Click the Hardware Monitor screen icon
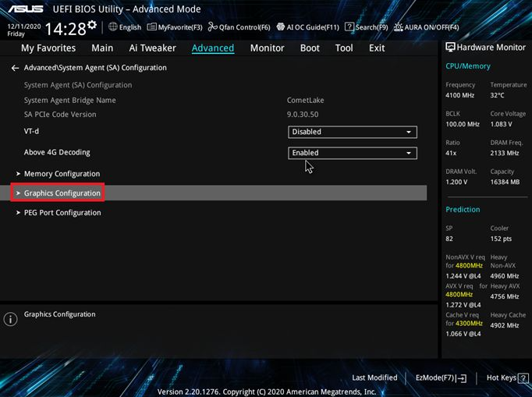This screenshot has height=397, width=532. coord(450,47)
